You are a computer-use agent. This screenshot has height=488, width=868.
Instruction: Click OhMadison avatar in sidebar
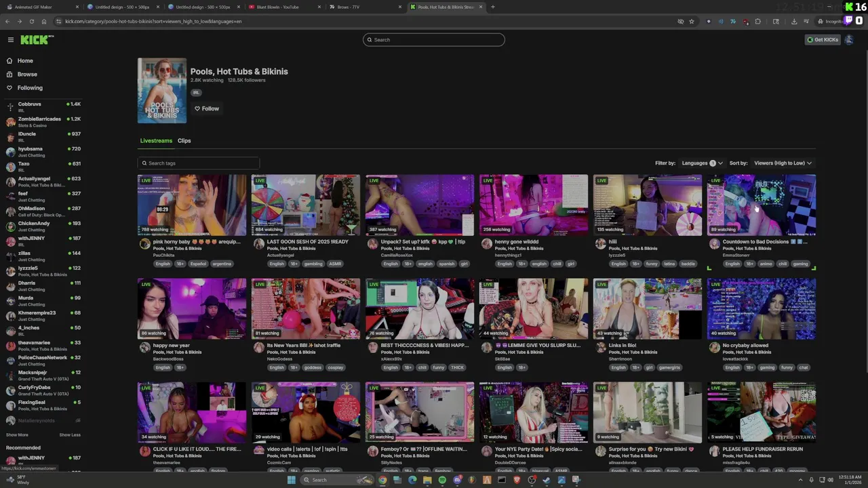pos(11,211)
